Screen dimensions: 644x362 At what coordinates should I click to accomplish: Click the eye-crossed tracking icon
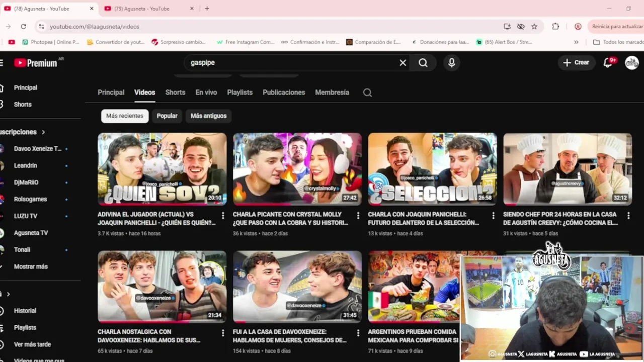tap(521, 27)
